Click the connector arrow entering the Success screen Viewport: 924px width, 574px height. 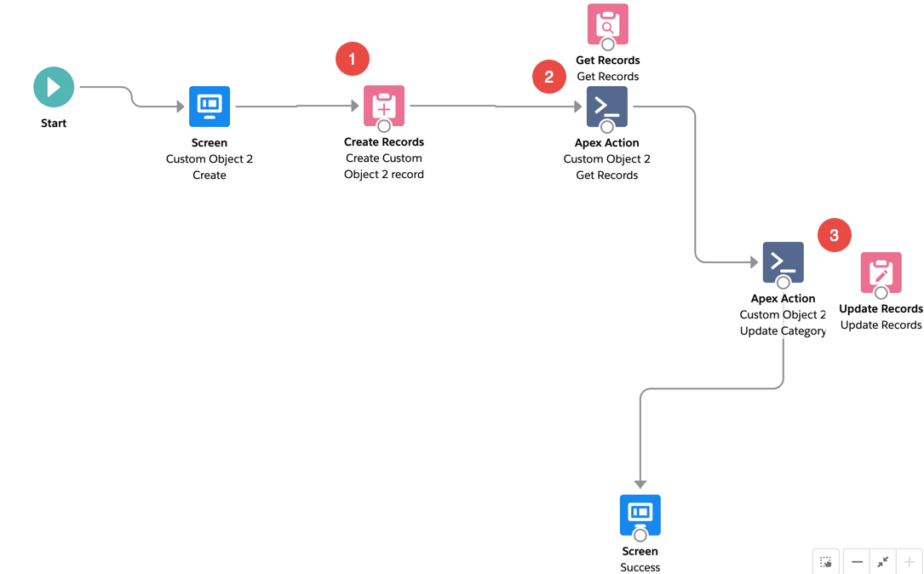640,484
